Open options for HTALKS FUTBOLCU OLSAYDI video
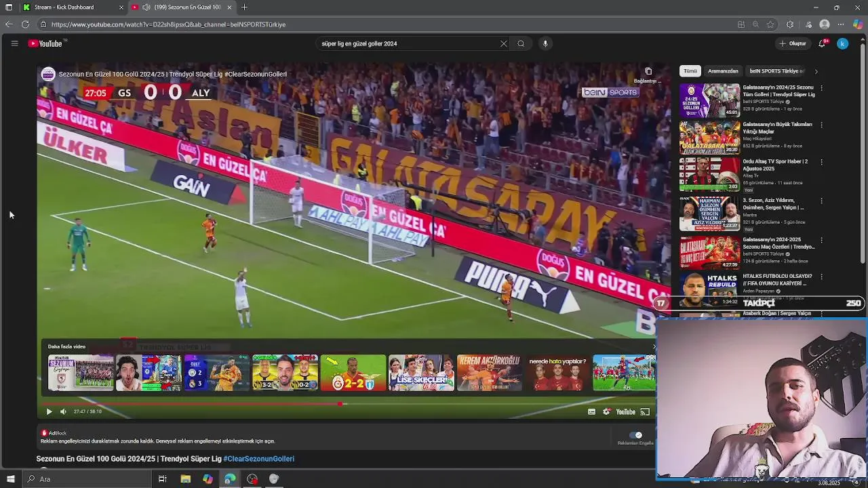Screen dimensions: 868x488 pyautogui.click(x=821, y=277)
